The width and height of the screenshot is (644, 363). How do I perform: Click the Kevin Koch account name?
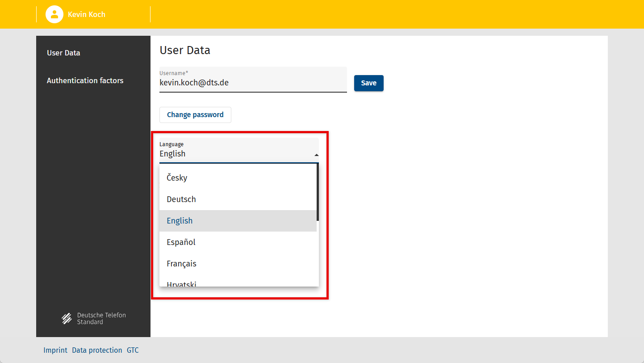pos(87,14)
